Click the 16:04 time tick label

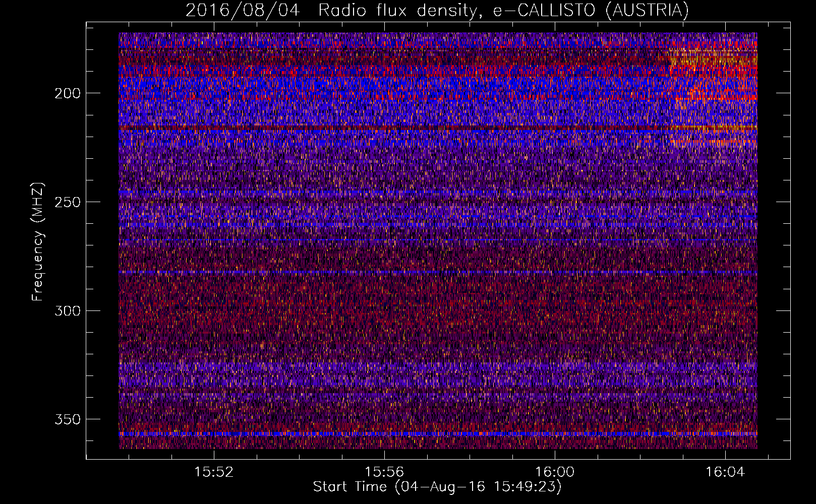pos(725,472)
